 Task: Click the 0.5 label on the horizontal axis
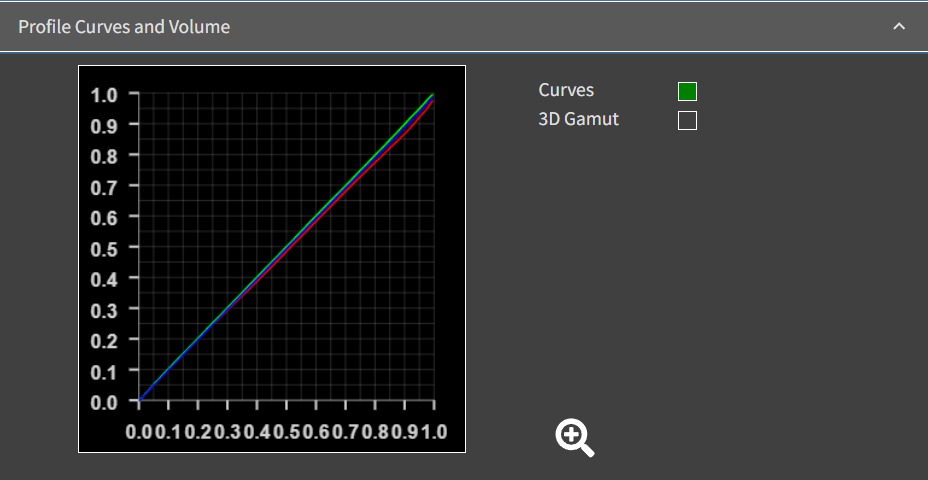(x=286, y=431)
